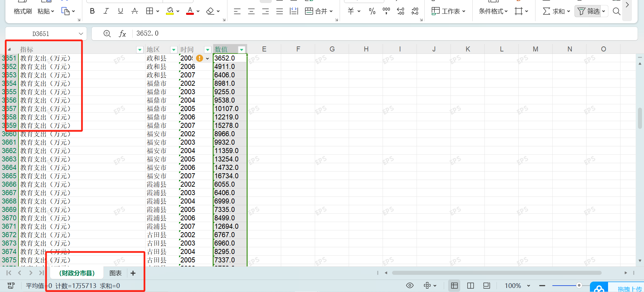Select the cell with value 10107.0

click(230, 109)
